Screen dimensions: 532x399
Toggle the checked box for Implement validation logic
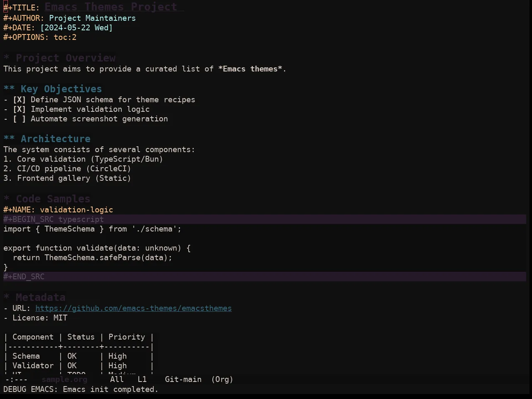pyautogui.click(x=19, y=109)
